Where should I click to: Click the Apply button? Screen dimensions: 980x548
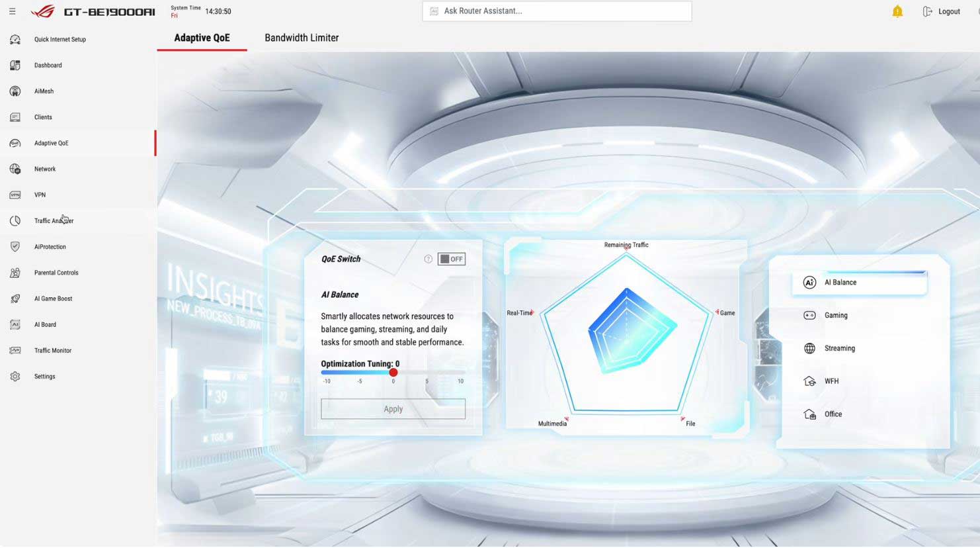393,409
